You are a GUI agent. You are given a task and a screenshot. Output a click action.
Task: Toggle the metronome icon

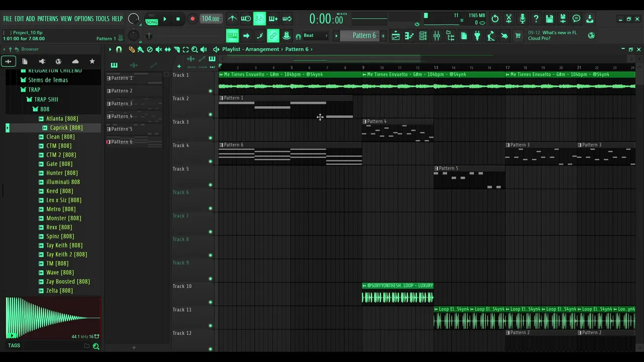pyautogui.click(x=232, y=19)
